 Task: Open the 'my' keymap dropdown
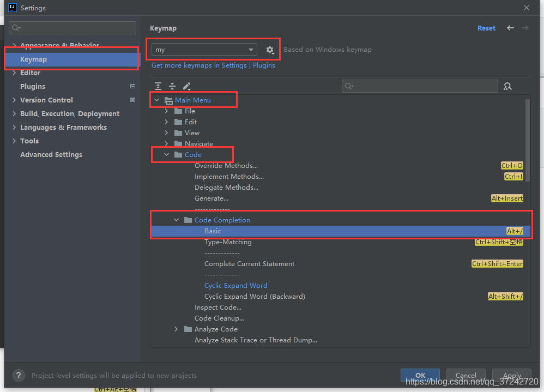point(204,50)
